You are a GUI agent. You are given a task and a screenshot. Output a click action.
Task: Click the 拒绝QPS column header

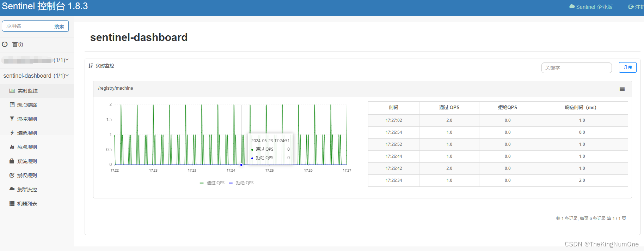(x=508, y=108)
